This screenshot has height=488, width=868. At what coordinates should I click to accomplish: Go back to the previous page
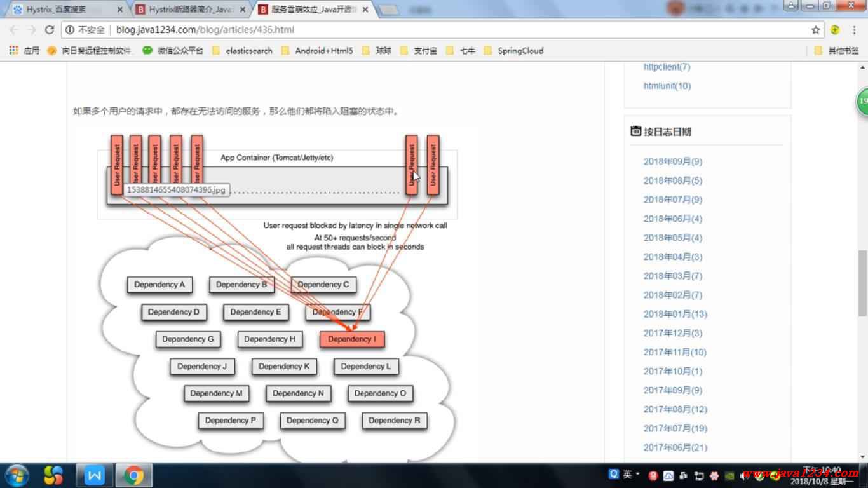14,30
